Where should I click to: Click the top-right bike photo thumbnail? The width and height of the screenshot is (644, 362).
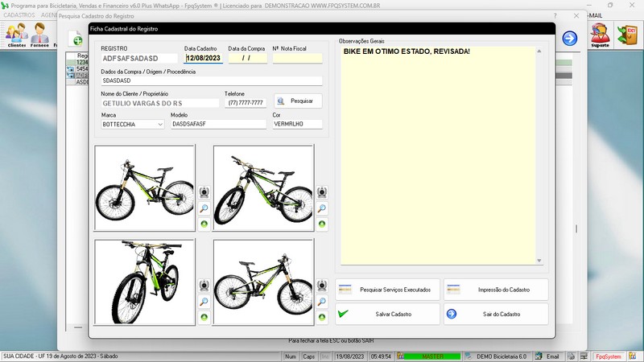(263, 188)
